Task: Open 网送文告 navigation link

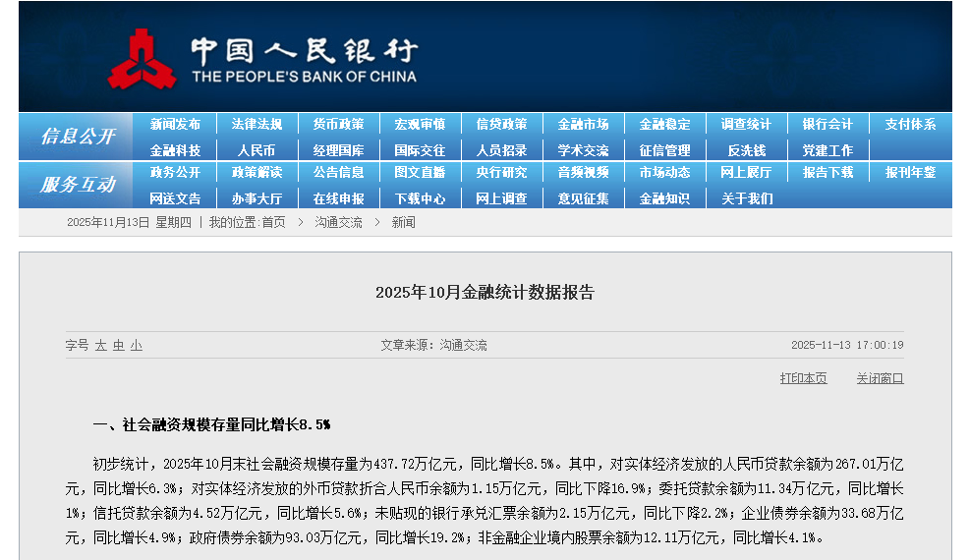Action: tap(175, 198)
